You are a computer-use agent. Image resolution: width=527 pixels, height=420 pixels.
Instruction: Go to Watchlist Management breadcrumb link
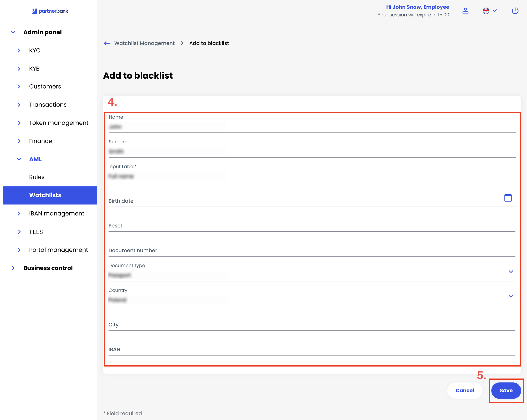(144, 43)
